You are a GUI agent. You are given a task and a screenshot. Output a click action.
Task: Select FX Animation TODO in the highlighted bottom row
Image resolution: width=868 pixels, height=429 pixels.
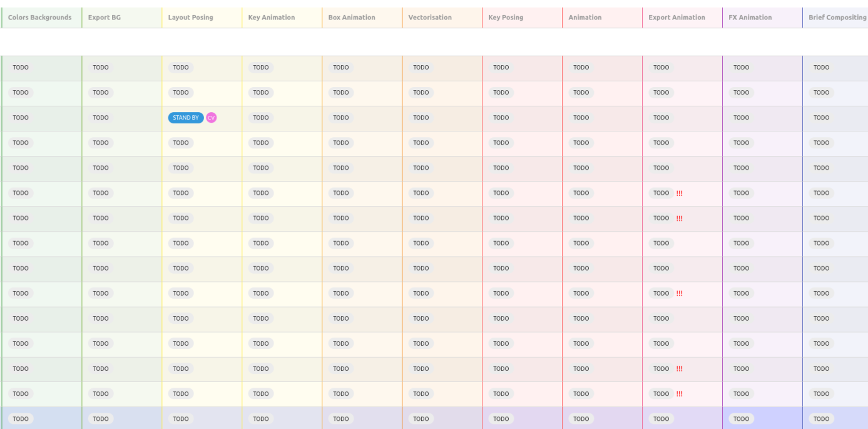pos(742,419)
